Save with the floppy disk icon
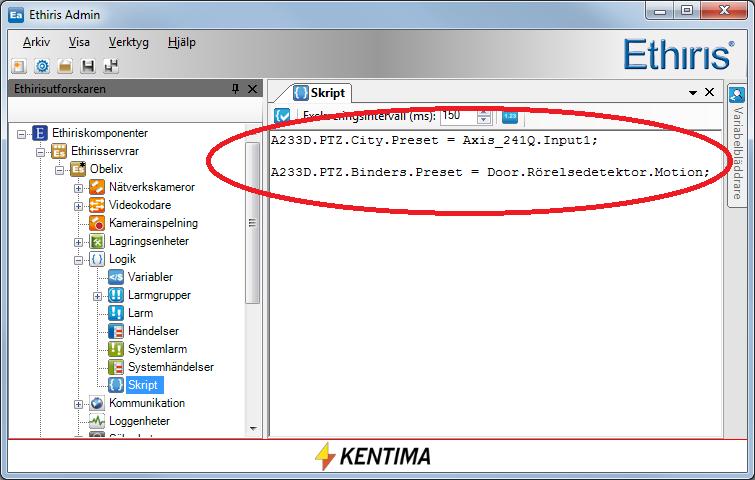The width and height of the screenshot is (755, 480). pyautogui.click(x=88, y=66)
